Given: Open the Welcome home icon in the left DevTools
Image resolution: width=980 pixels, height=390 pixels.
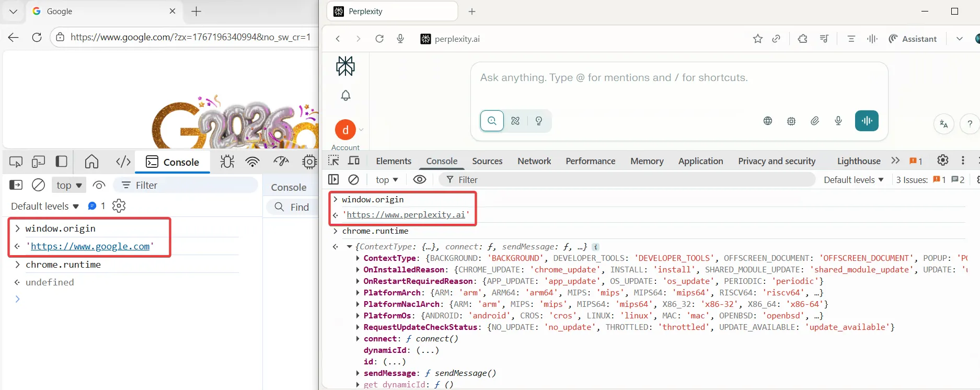Looking at the screenshot, I should (x=92, y=162).
